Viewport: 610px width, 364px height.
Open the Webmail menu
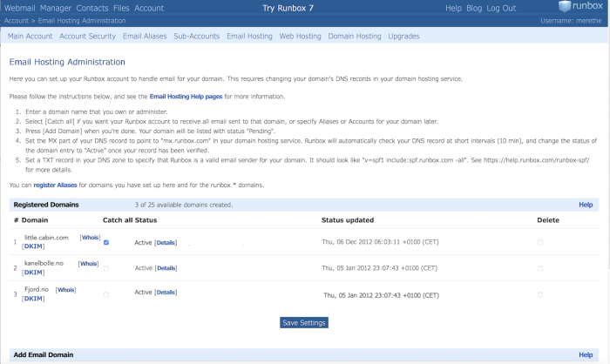[19, 8]
